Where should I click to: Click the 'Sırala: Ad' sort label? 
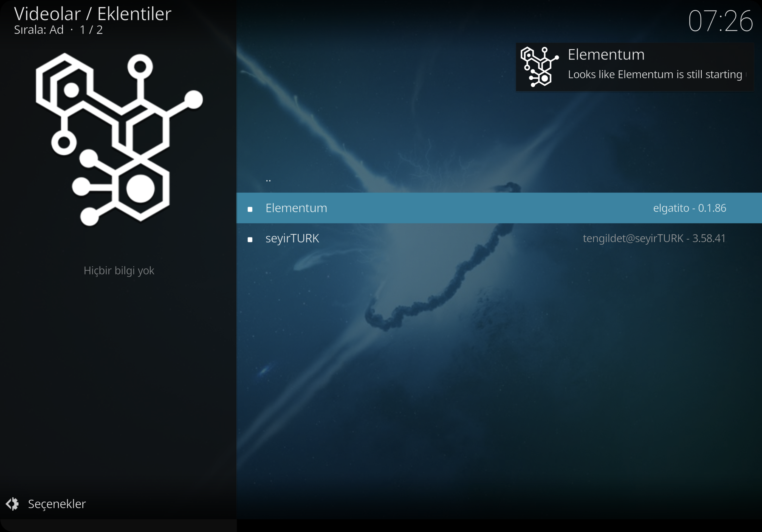click(38, 30)
